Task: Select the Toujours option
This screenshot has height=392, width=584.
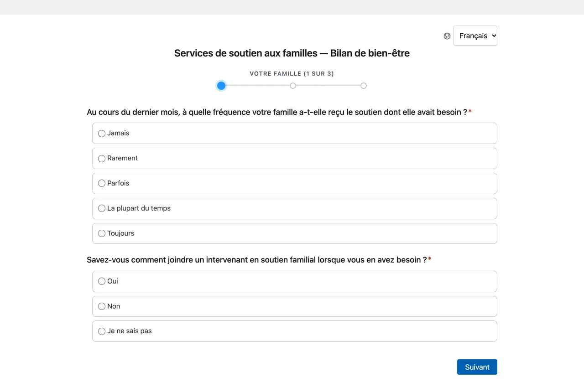Action: click(294, 233)
